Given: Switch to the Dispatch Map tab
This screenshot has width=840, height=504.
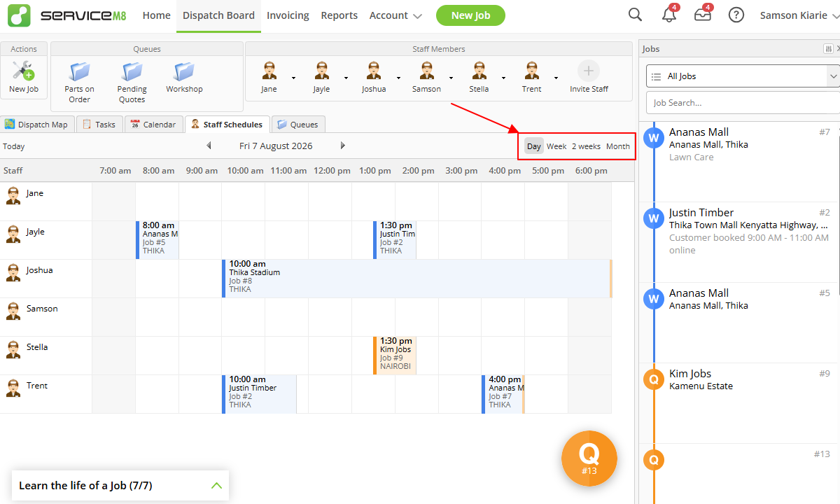Looking at the screenshot, I should [36, 125].
